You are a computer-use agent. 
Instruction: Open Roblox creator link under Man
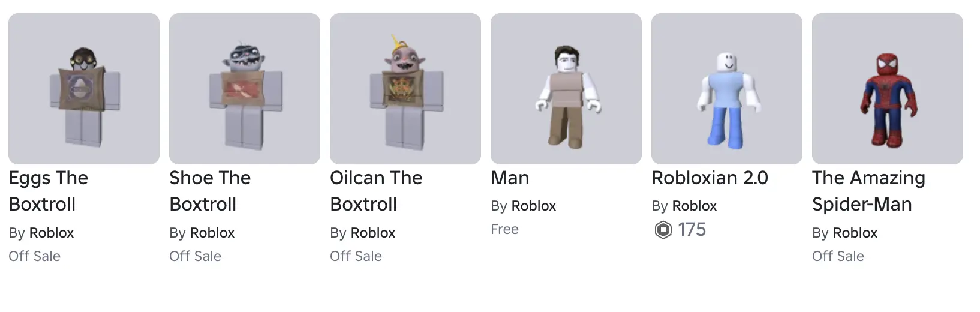point(534,206)
